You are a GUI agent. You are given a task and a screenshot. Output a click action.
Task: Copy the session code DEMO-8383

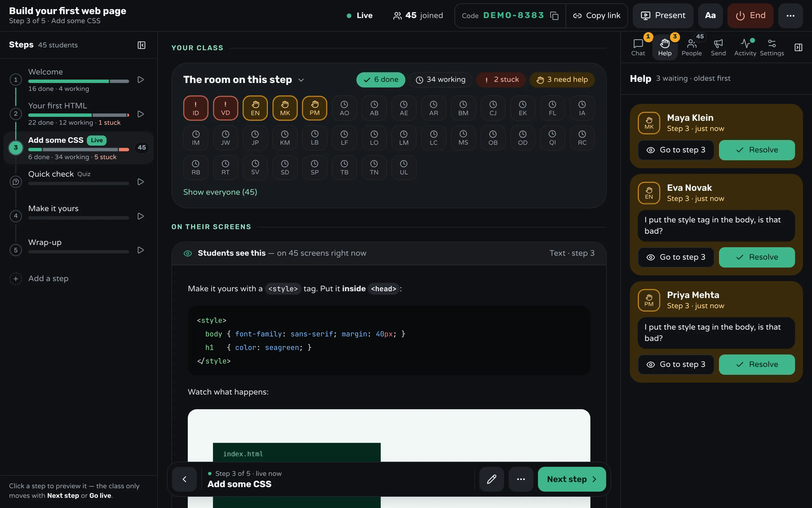(554, 16)
